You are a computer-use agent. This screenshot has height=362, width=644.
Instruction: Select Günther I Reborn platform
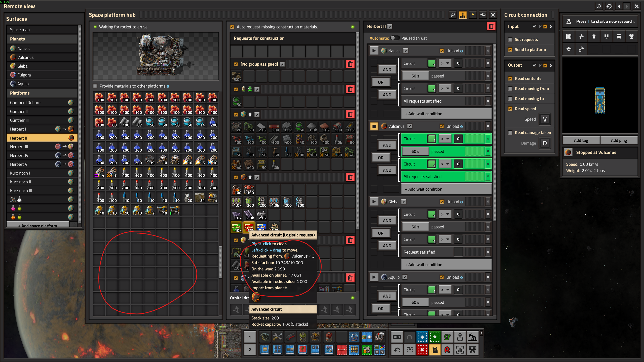click(42, 103)
